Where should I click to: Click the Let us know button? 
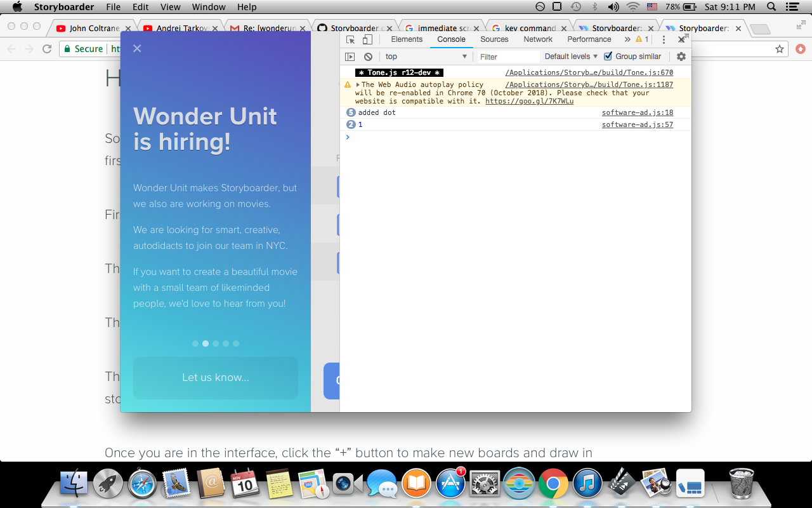tap(215, 377)
